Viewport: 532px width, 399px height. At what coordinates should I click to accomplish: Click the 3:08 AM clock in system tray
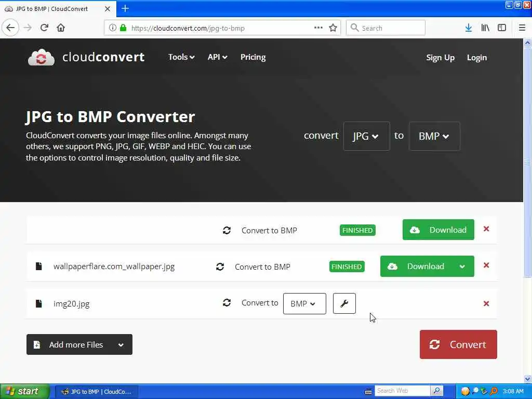[513, 391]
